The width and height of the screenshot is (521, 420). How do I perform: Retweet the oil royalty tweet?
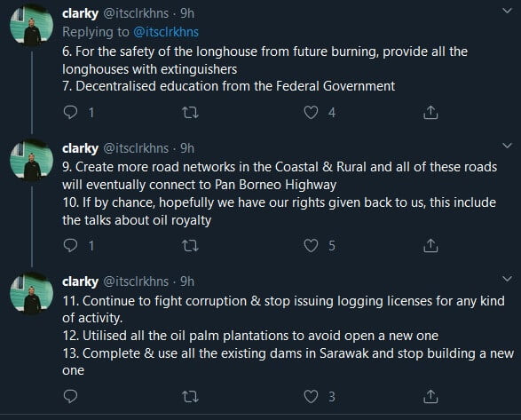click(191, 246)
